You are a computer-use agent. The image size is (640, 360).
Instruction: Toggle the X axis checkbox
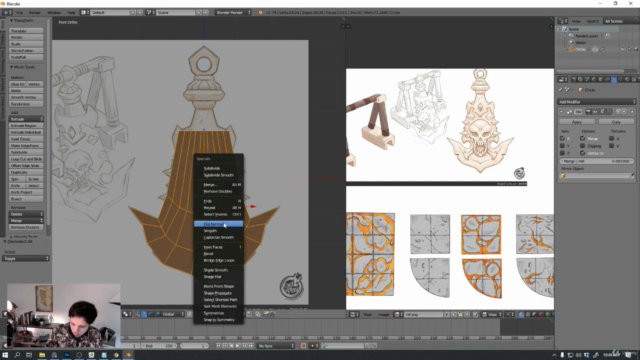pyautogui.click(x=562, y=139)
